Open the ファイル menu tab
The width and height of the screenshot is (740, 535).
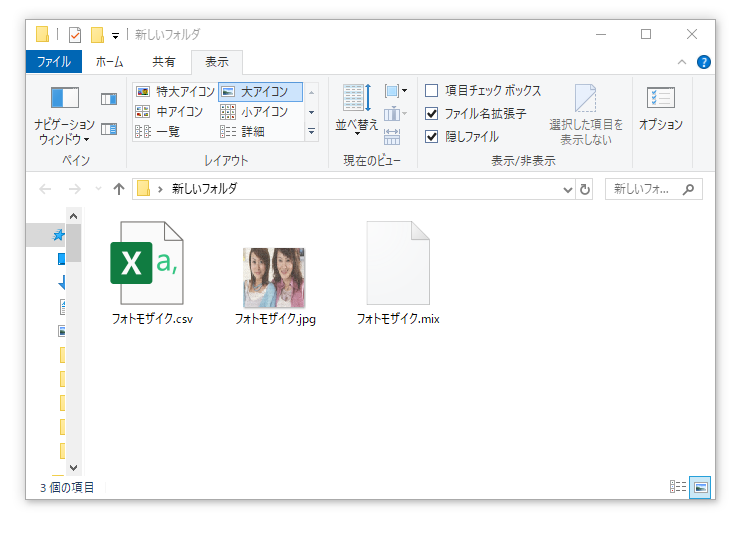(x=54, y=62)
